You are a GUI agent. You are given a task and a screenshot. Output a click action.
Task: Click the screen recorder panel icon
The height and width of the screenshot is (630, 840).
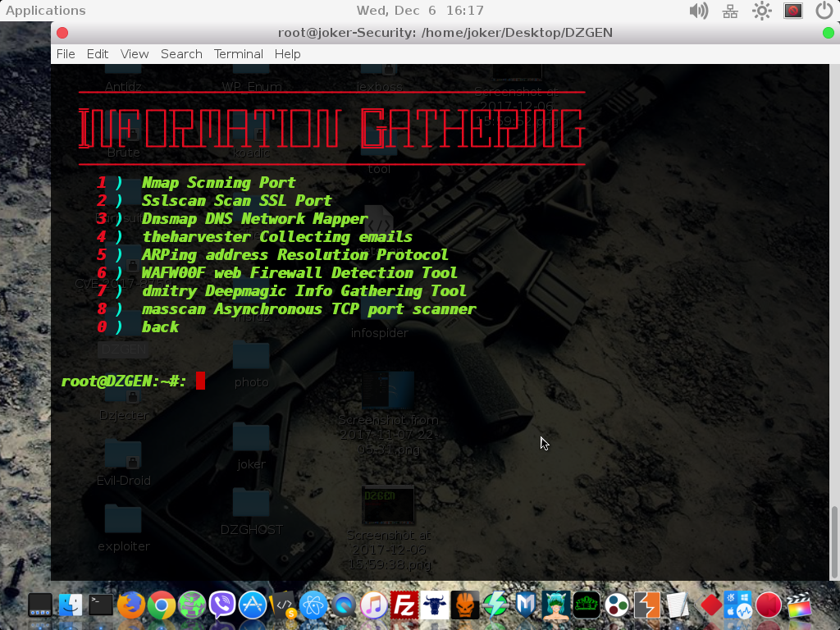(793, 11)
